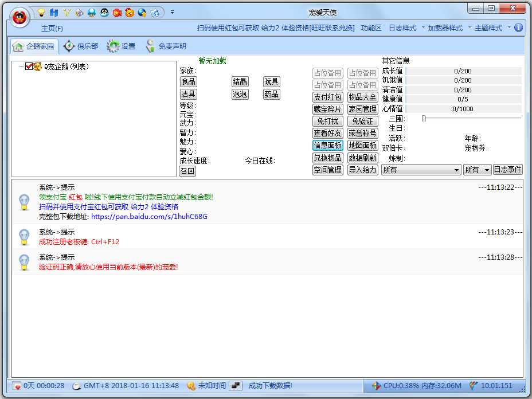Select the Q宠企鹅(列表) tree node

coord(66,66)
